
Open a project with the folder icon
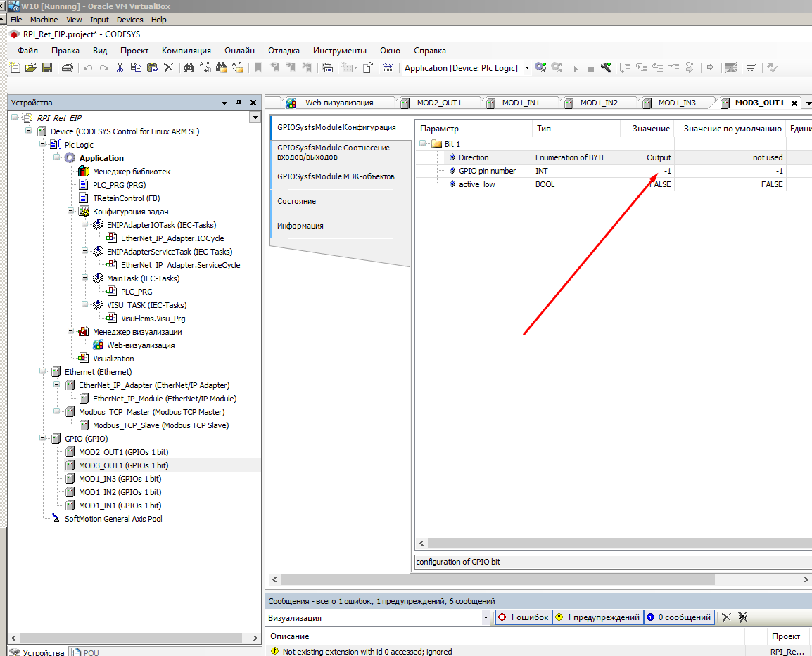(x=31, y=67)
